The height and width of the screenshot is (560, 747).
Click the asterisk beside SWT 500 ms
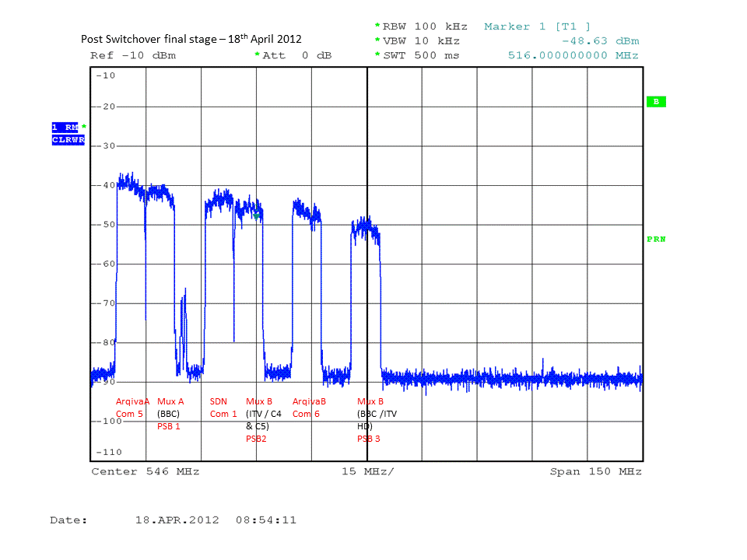tap(376, 55)
